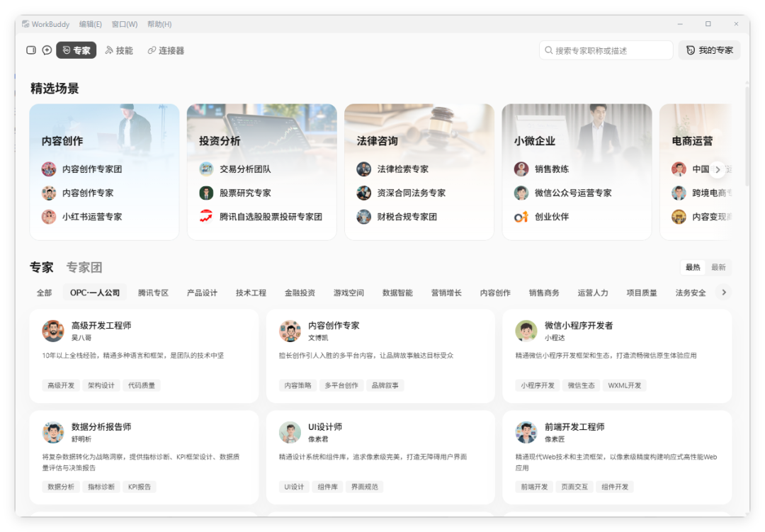Click avatar of 内容创作专家团

pyautogui.click(x=49, y=169)
